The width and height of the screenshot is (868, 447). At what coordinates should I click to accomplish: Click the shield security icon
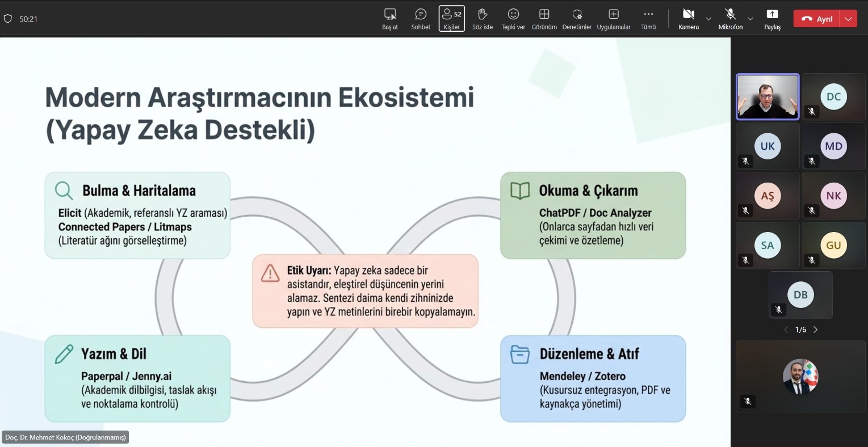tap(8, 19)
